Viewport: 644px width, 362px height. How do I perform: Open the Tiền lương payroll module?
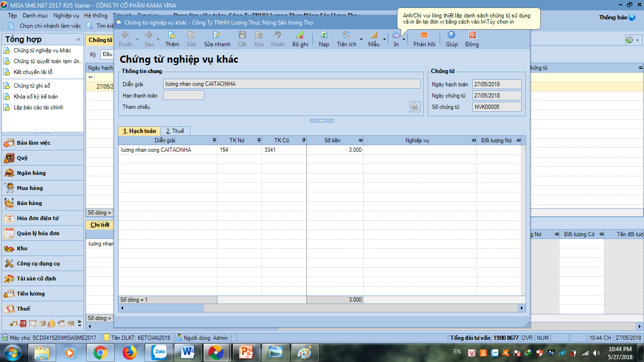(x=43, y=294)
